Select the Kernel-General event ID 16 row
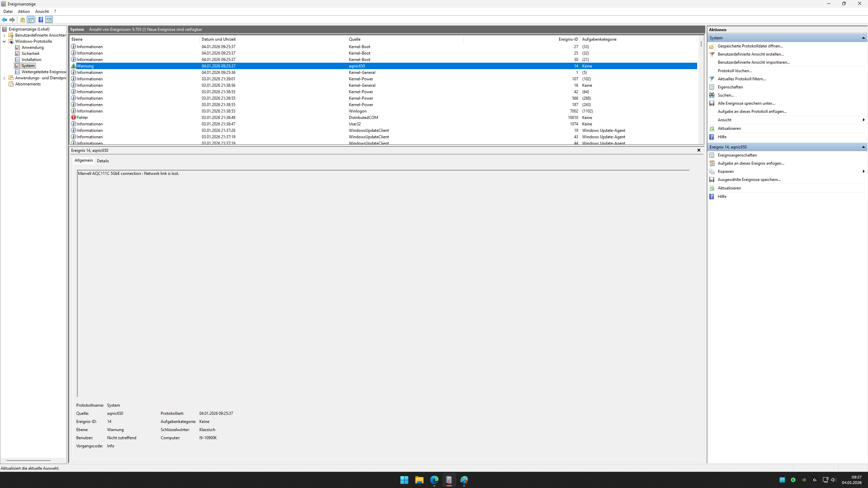 [383, 85]
